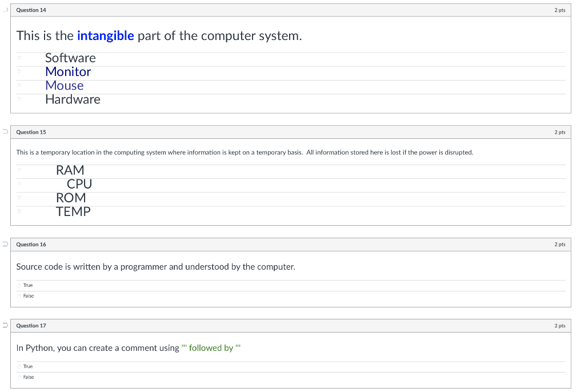
Task: Flag Question 16 for review
Action: click(x=5, y=245)
